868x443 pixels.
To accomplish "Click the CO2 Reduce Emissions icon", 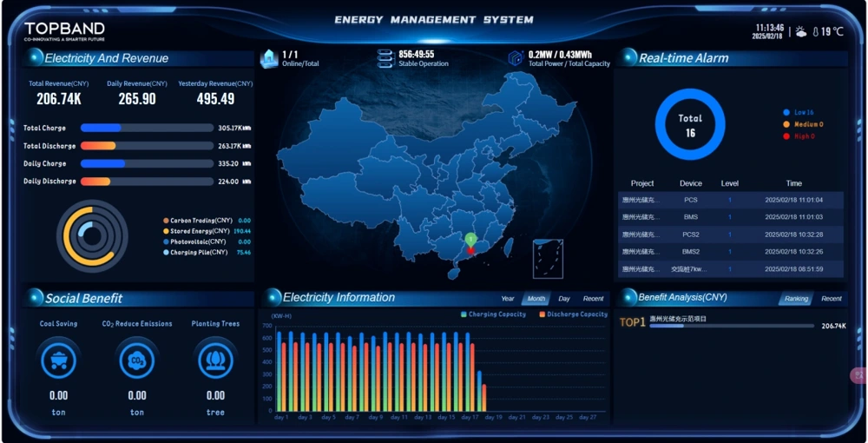I will [x=137, y=360].
